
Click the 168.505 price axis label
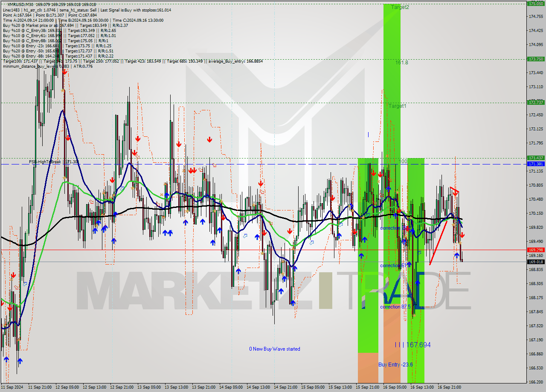coord(536,284)
